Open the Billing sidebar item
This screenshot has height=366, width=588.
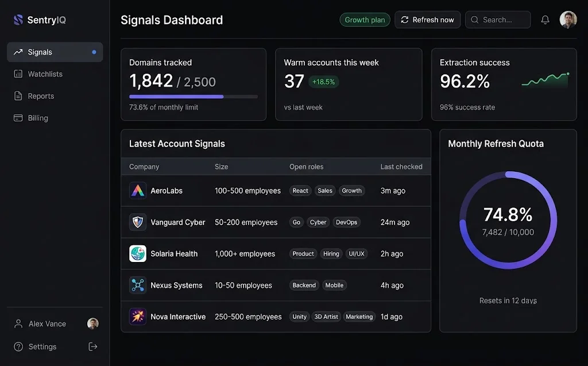[x=55, y=118]
